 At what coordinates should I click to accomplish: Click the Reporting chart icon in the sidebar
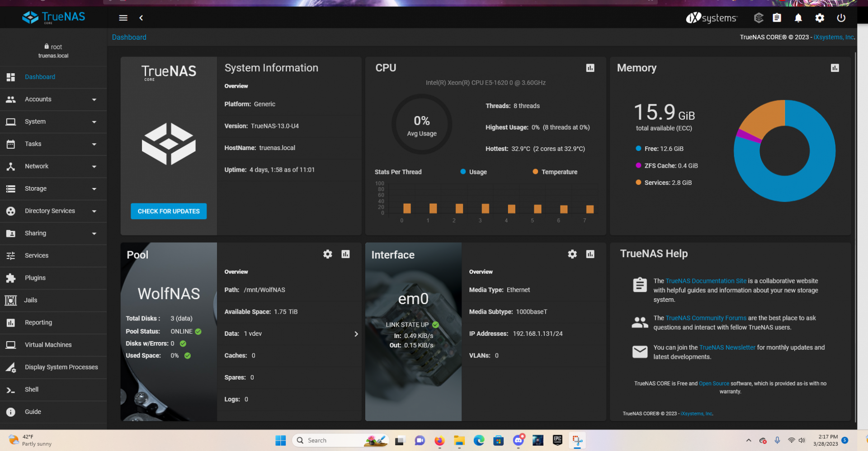tap(11, 323)
